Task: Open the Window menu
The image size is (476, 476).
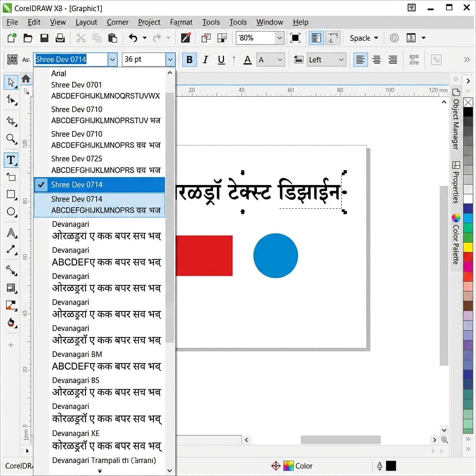Action: [x=270, y=22]
